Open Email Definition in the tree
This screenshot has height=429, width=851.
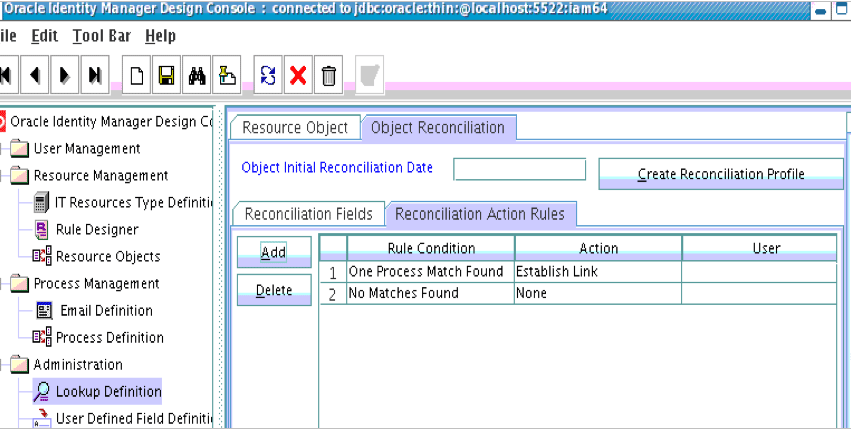(x=106, y=311)
